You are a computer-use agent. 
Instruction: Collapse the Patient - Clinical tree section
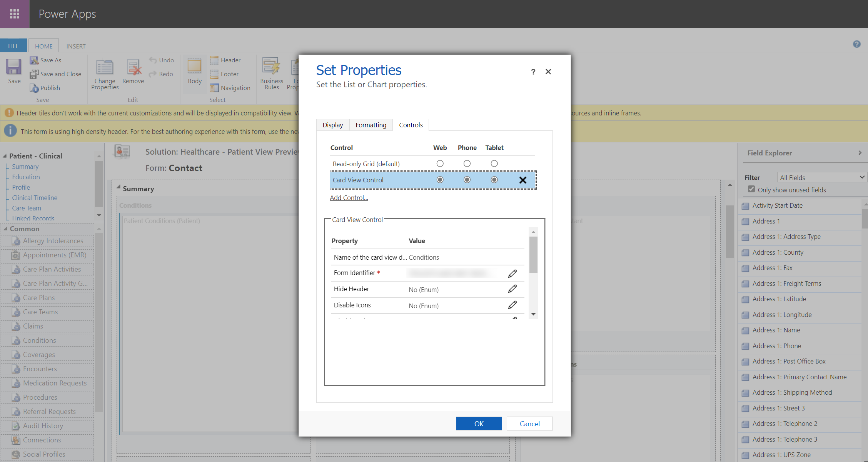[5, 156]
